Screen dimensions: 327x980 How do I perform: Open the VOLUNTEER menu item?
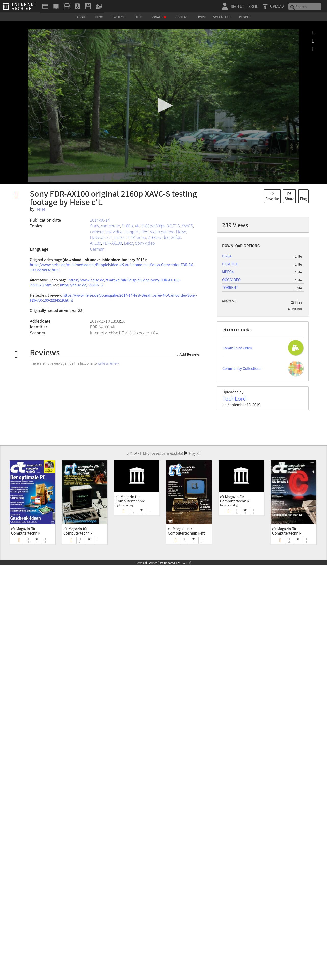[x=222, y=17]
